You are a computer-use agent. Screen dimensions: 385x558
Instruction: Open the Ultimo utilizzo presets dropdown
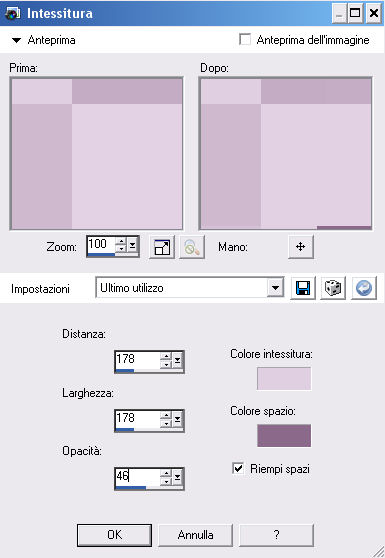coord(275,288)
